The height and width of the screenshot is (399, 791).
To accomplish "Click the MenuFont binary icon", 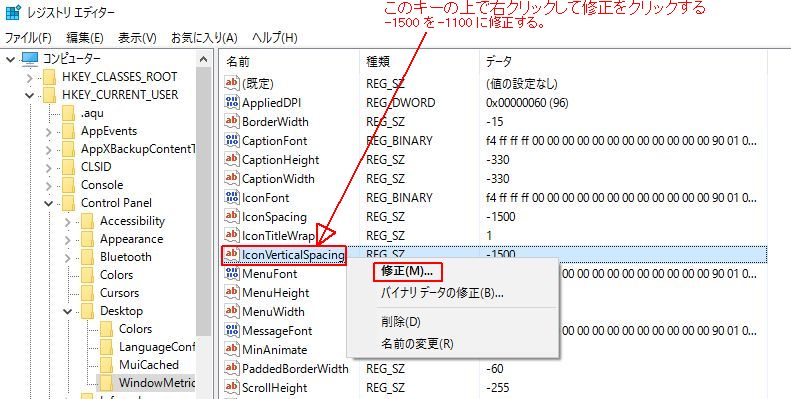I will [x=232, y=273].
